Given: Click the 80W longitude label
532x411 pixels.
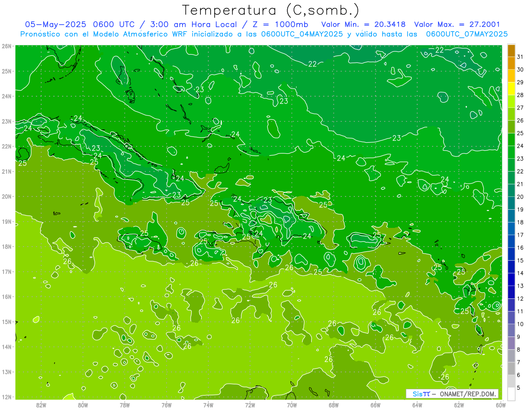Looking at the screenshot, I should (83, 405).
